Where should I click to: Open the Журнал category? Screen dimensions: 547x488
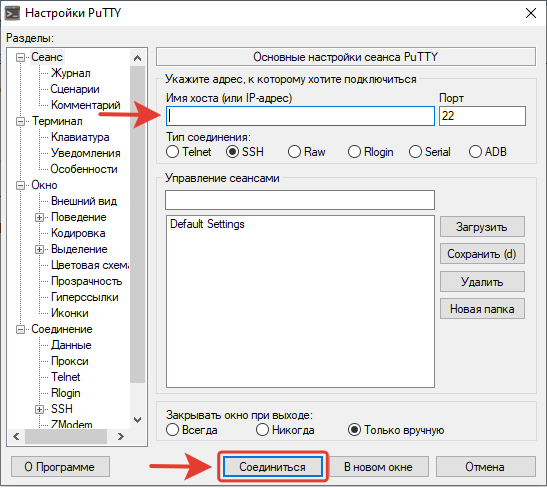pos(71,73)
